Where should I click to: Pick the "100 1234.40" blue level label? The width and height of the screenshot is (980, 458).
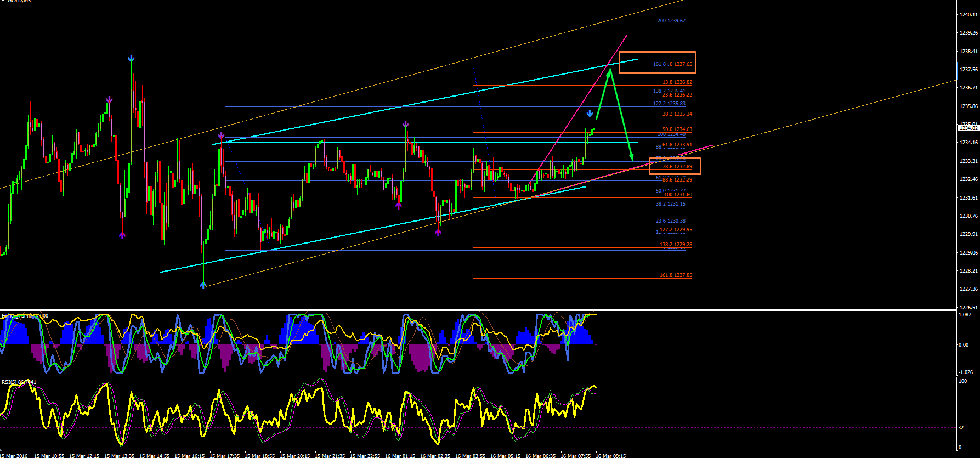[x=671, y=134]
